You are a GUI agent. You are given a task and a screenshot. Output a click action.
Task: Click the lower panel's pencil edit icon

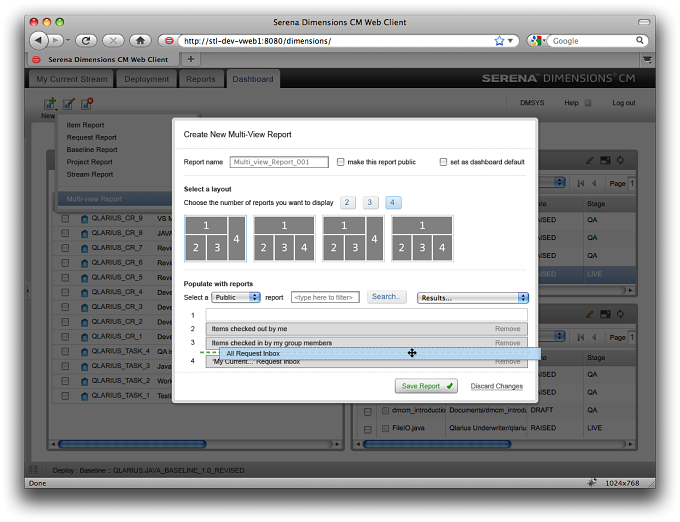click(589, 314)
